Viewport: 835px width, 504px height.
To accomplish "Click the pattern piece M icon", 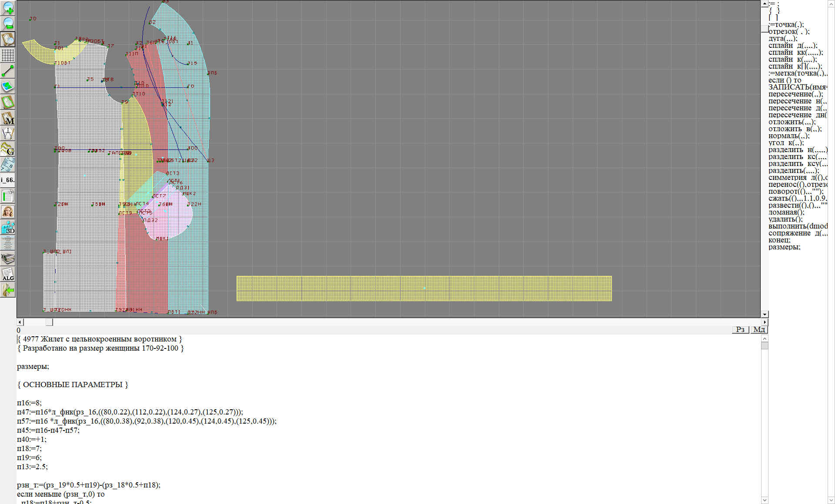I will (x=8, y=118).
